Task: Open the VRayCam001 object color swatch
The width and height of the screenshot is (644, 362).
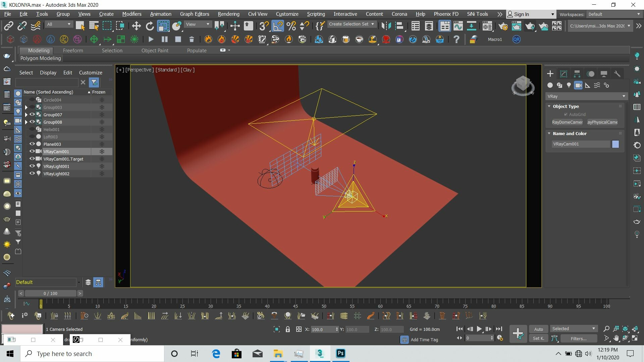Action: (x=615, y=144)
